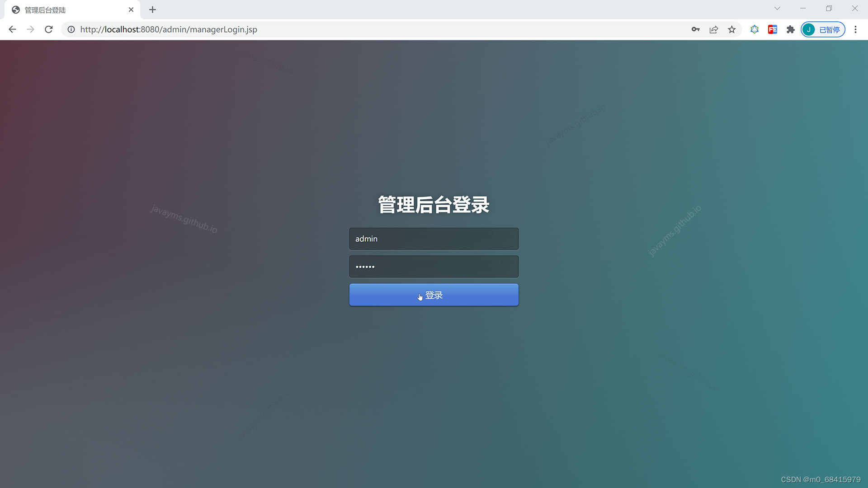Open the FE extension icon
Image resolution: width=868 pixels, height=488 pixels.
coord(772,29)
